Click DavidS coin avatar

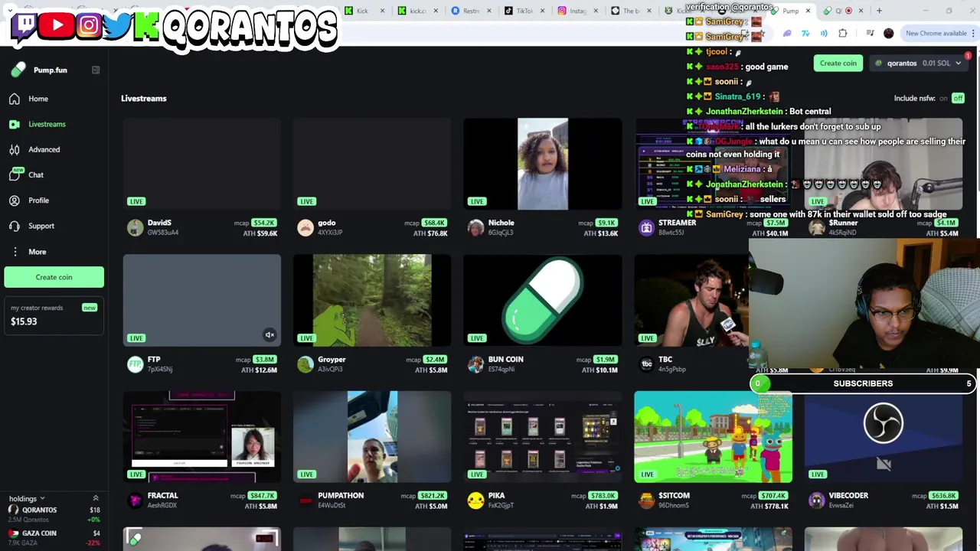135,227
